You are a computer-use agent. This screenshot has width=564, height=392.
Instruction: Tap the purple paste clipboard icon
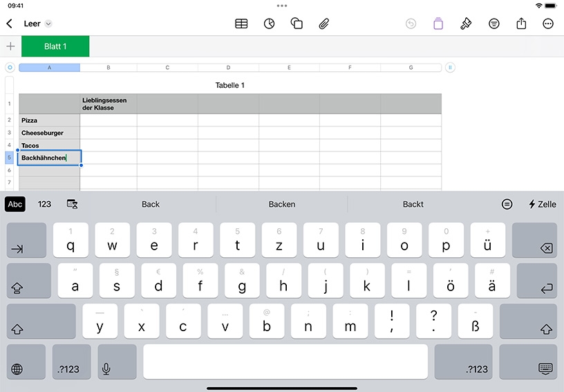pyautogui.click(x=438, y=24)
